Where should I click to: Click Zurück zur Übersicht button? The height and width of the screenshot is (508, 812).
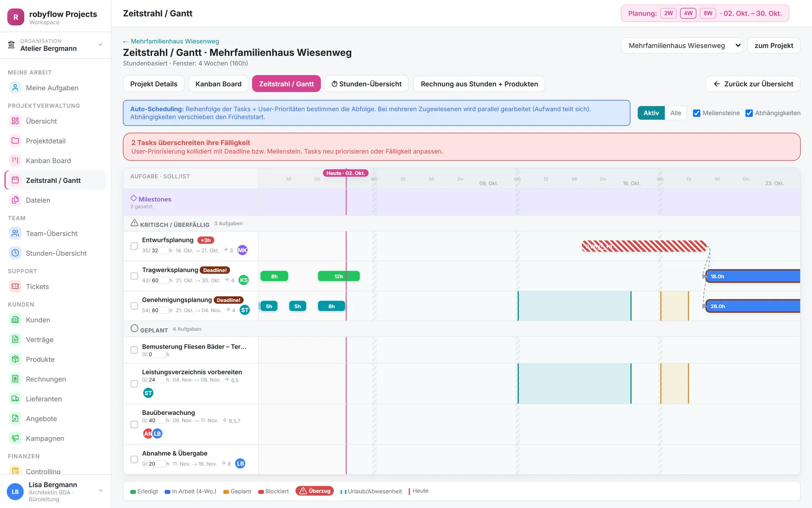tap(753, 84)
